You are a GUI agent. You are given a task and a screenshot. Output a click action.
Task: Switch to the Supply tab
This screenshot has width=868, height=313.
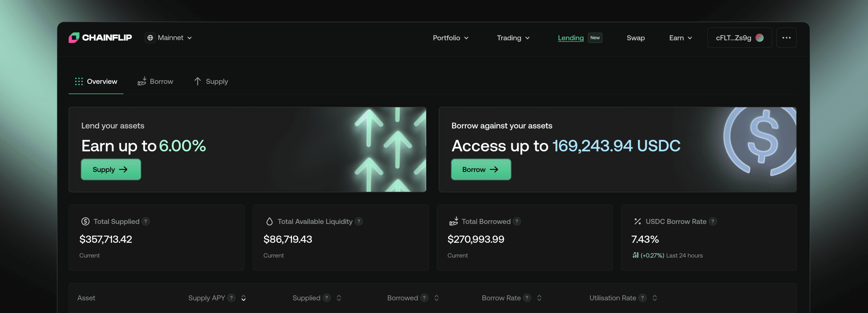click(211, 82)
